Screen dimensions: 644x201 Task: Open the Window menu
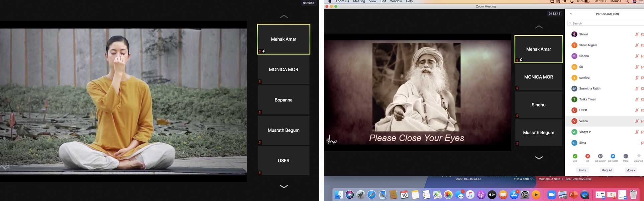coord(396,1)
